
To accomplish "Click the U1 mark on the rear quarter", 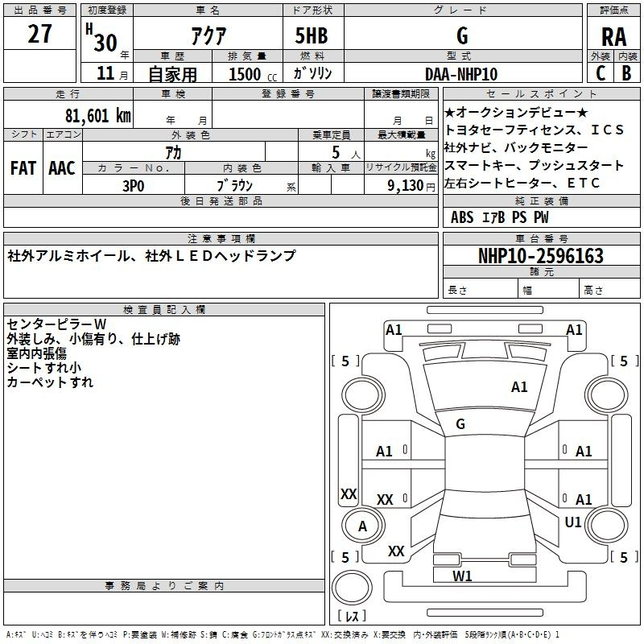I will coord(573,522).
